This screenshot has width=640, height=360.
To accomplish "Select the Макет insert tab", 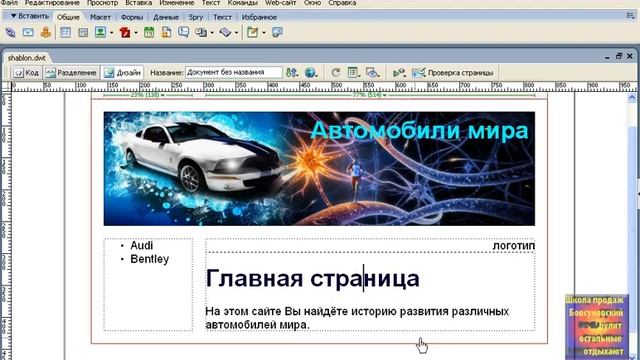I will (100, 17).
